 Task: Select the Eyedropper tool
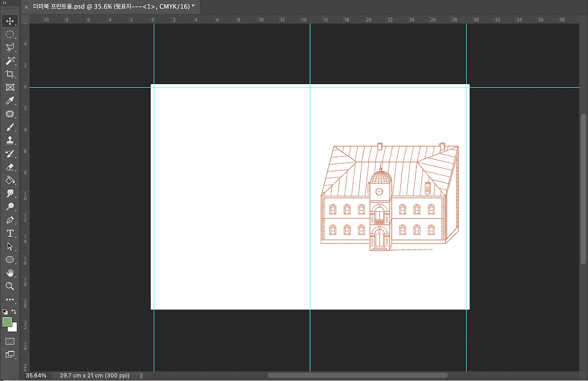[x=10, y=101]
